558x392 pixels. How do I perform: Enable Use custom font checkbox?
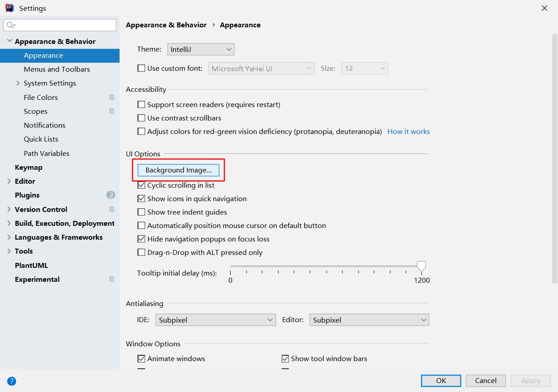(142, 69)
